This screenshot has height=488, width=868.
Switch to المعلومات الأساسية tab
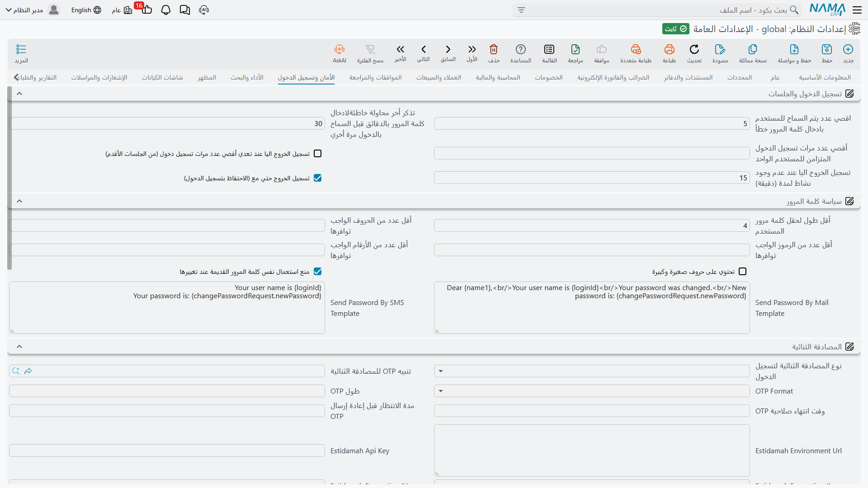(825, 77)
